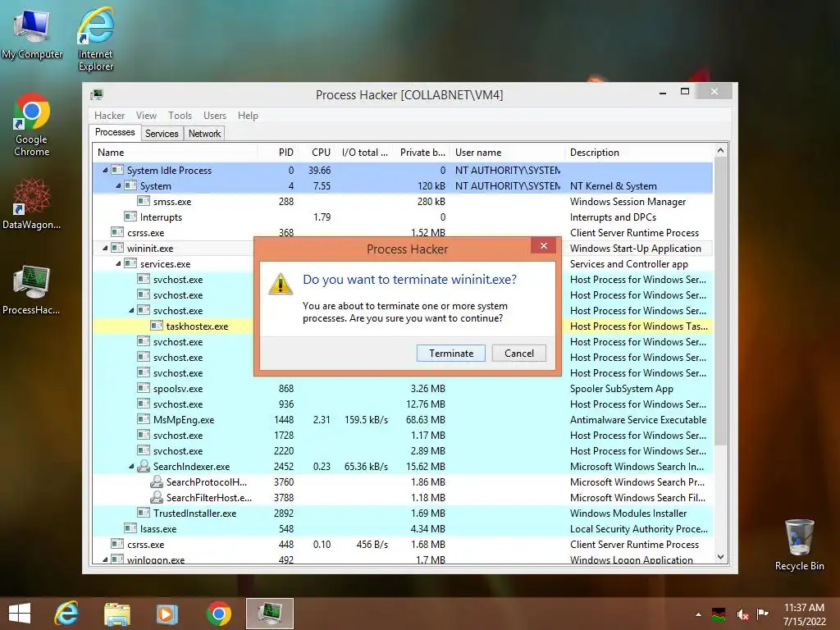Viewport: 840px width, 630px height.
Task: Click Process Hacker tray icon
Action: pos(719,614)
